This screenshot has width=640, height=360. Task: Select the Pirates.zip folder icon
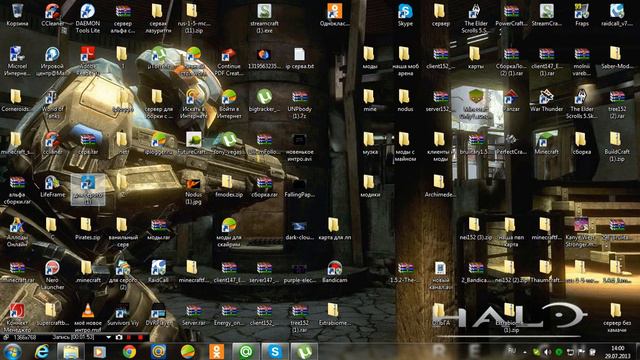coord(87,229)
